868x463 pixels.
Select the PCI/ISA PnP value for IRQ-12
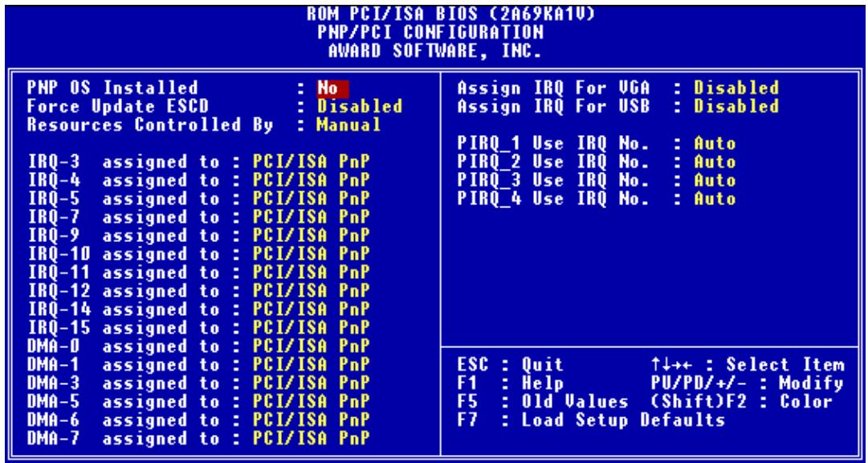pos(311,291)
